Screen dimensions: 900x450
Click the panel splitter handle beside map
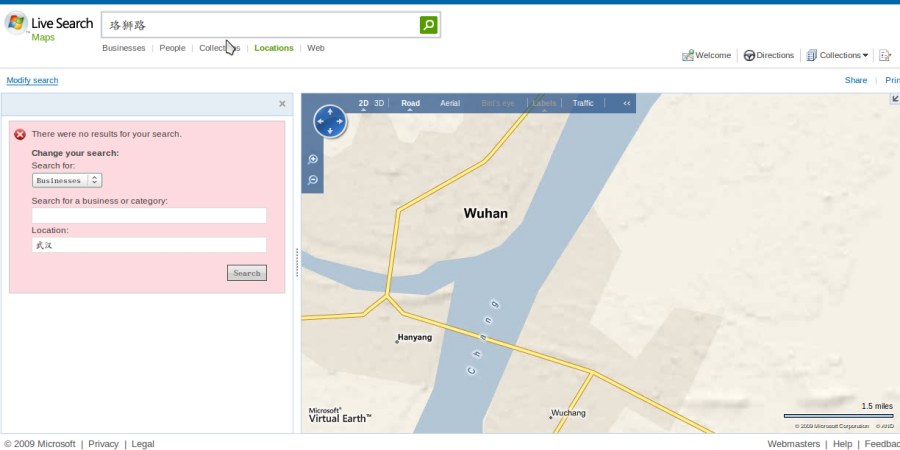pyautogui.click(x=297, y=262)
